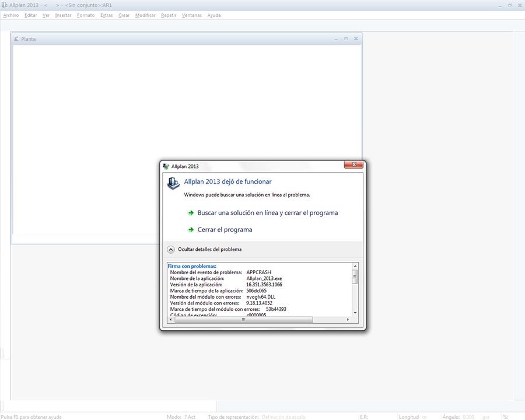Close the Planta window
525x420 pixels.
(356, 39)
